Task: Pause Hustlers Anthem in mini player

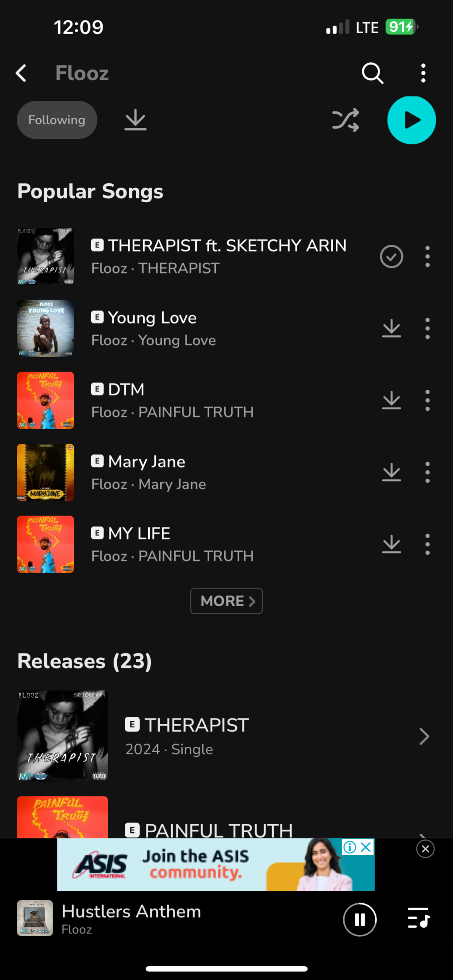Action: pyautogui.click(x=360, y=920)
